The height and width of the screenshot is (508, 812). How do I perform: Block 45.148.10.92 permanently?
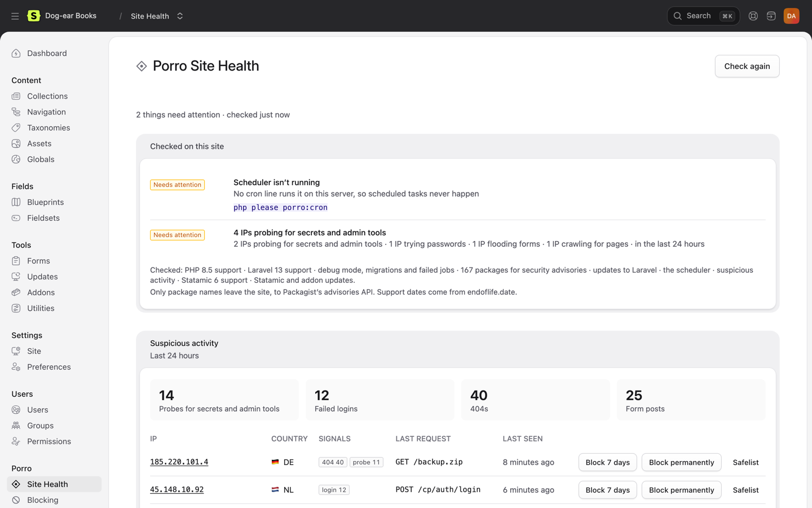coord(681,490)
